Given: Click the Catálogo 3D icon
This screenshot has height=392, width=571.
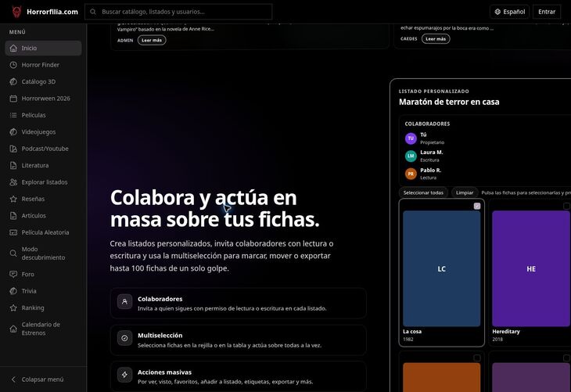Looking at the screenshot, I should point(13,81).
